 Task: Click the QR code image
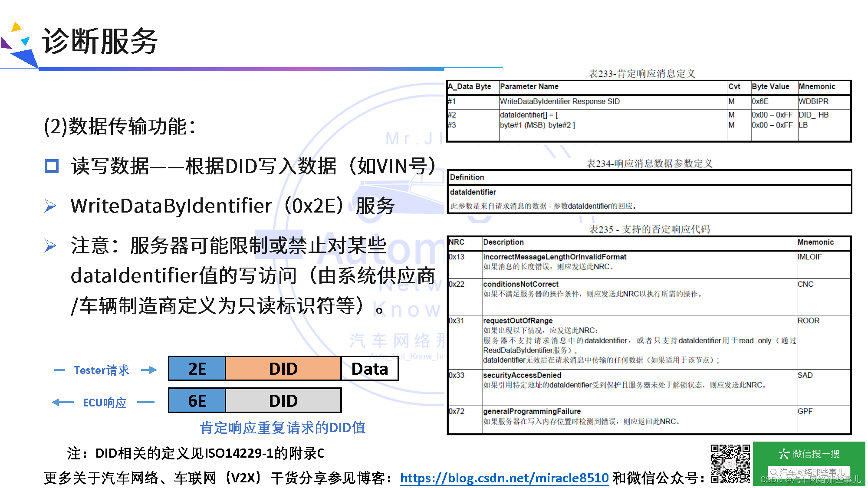(x=730, y=464)
